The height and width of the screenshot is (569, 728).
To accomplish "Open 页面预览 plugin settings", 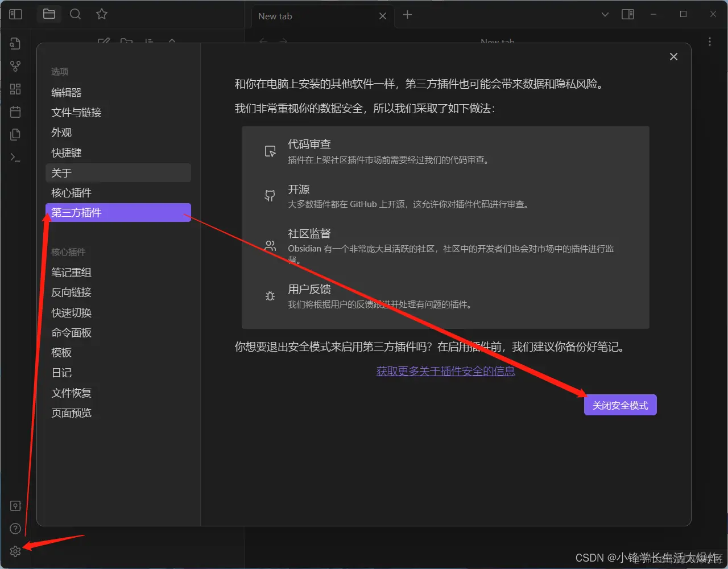I will pos(118,413).
